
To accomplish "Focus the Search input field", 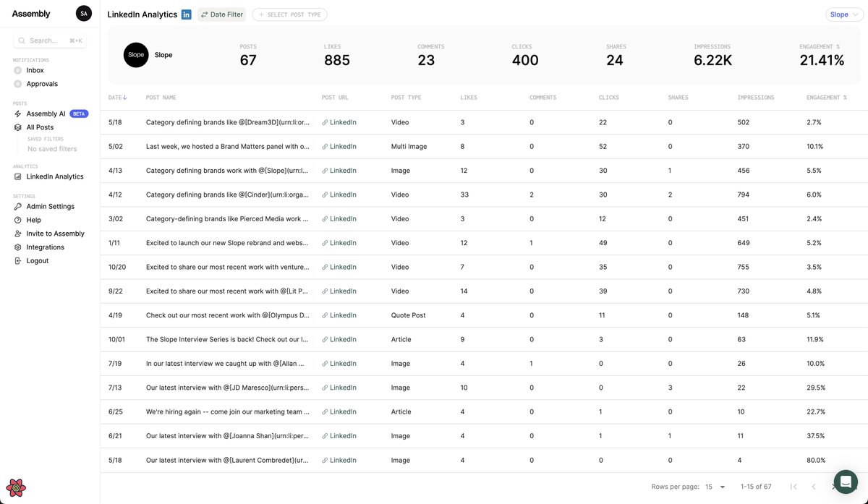I will click(x=50, y=40).
